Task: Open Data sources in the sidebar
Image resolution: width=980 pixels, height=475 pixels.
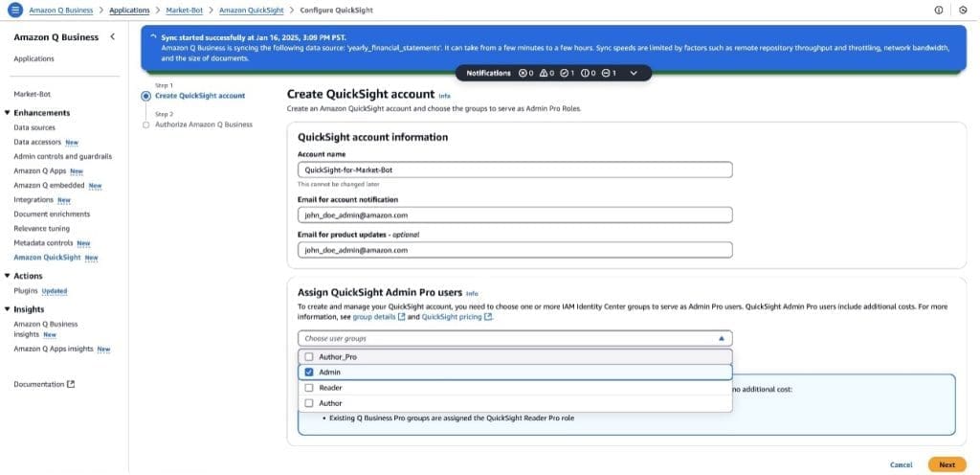Action: point(34,127)
